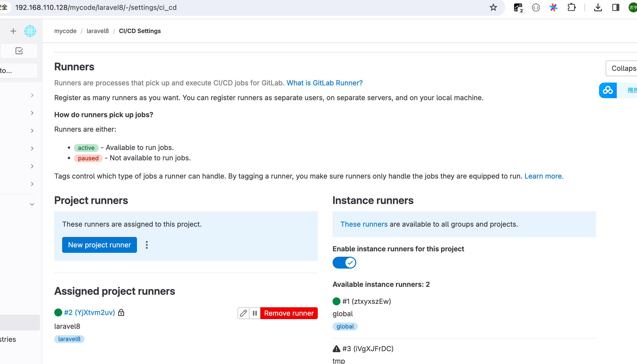Click the highlighted sidebar menu item
The height and width of the screenshot is (364, 637).
pyautogui.click(x=20, y=323)
